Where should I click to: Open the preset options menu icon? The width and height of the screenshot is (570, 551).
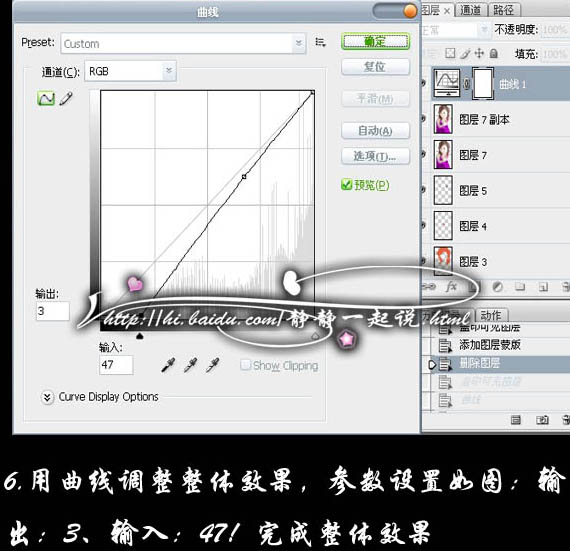point(320,42)
